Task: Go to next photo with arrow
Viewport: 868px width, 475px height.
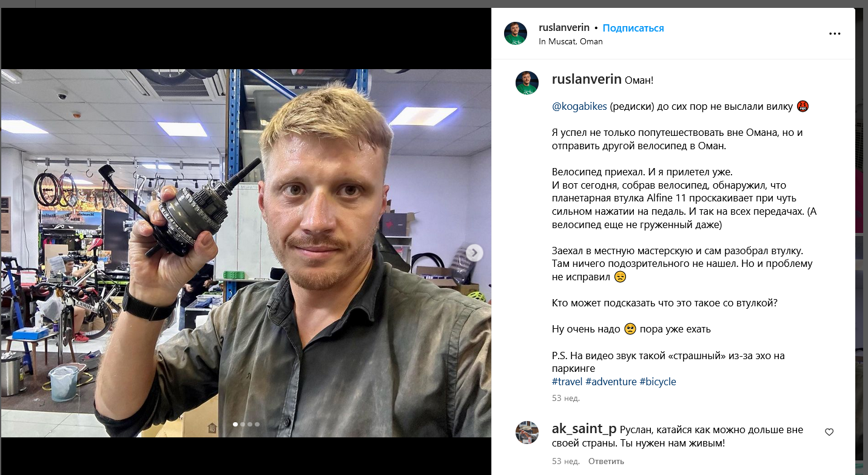Action: click(x=475, y=253)
